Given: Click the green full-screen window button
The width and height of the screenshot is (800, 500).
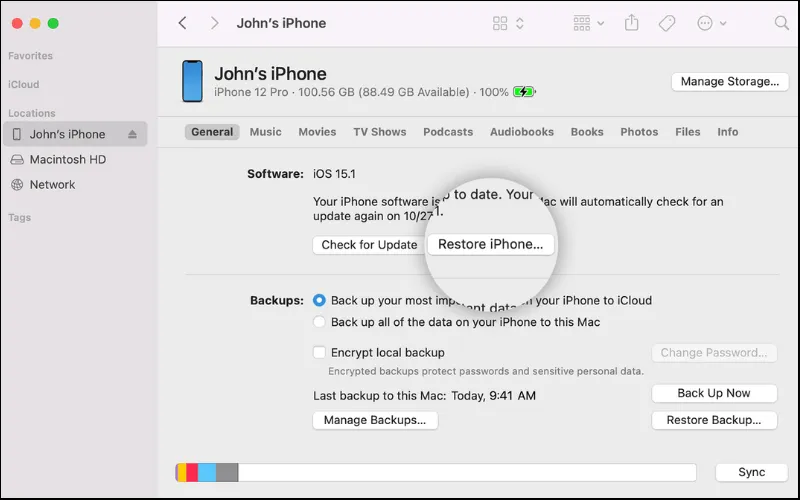Looking at the screenshot, I should pos(53,23).
